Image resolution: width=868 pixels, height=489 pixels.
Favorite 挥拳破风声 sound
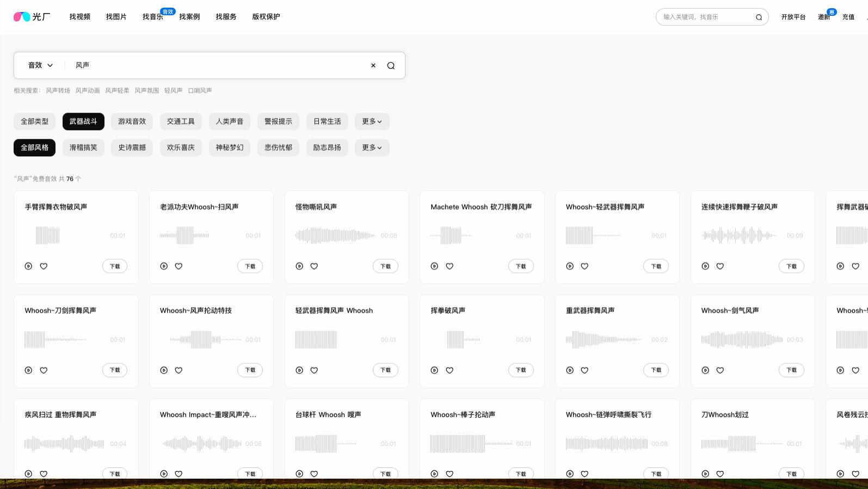click(450, 370)
